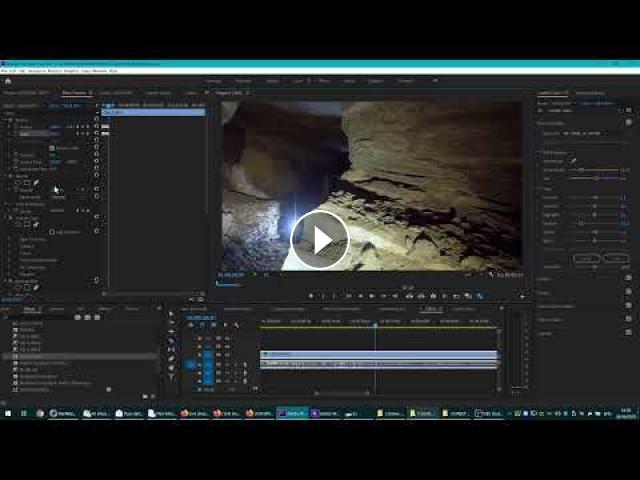Click the Extract button in Program monitor
This screenshot has height=480, width=640.
click(x=421, y=296)
